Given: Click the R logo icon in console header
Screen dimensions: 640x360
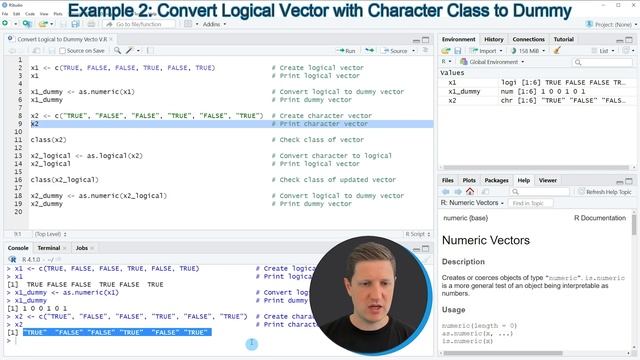Looking at the screenshot, I should [x=12, y=259].
